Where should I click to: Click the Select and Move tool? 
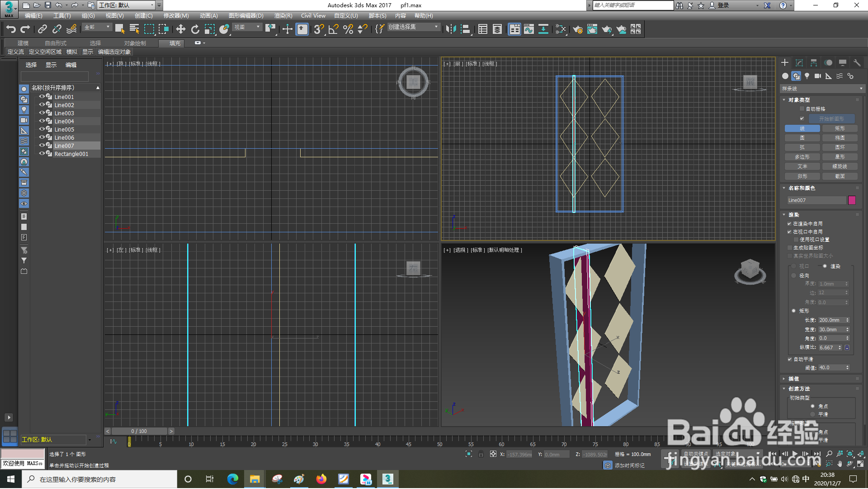click(180, 29)
